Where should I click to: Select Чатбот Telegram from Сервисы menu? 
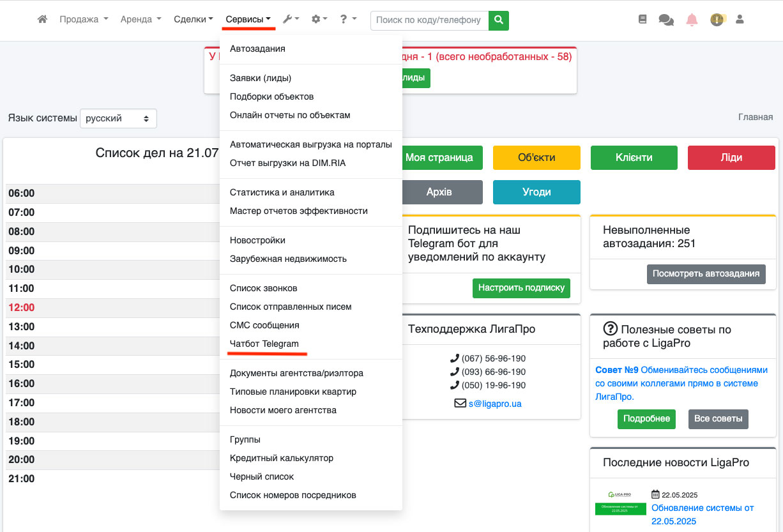(264, 344)
